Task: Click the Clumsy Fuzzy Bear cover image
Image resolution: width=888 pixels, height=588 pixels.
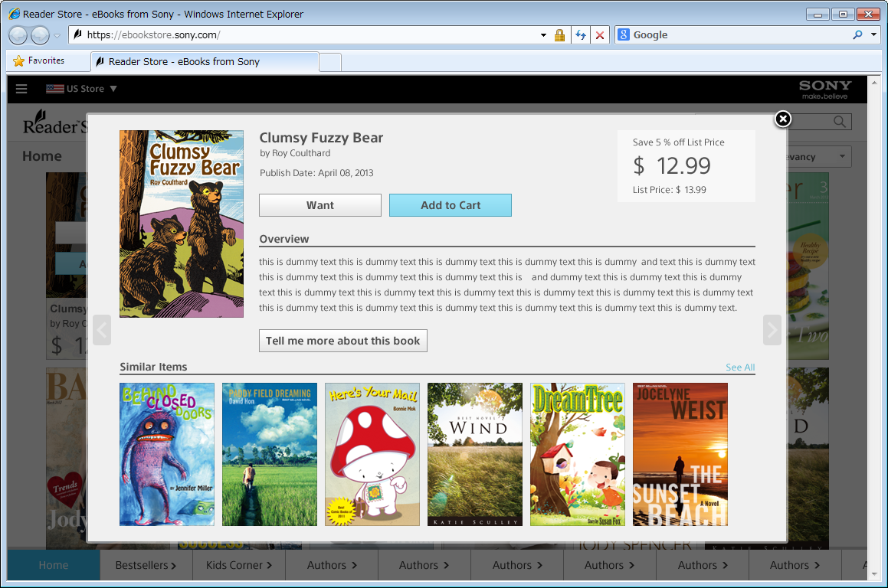Action: 182,224
